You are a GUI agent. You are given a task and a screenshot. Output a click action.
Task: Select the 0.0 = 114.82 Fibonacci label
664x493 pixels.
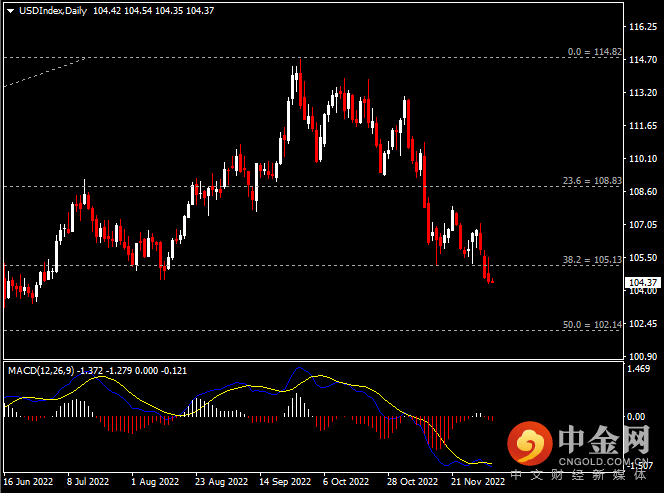pyautogui.click(x=594, y=52)
